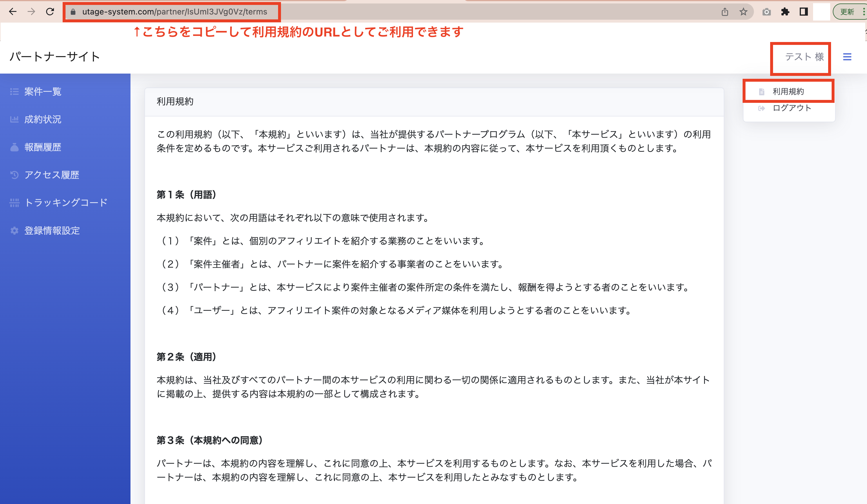Toggle the sidebar with the hamburger icon

[847, 57]
